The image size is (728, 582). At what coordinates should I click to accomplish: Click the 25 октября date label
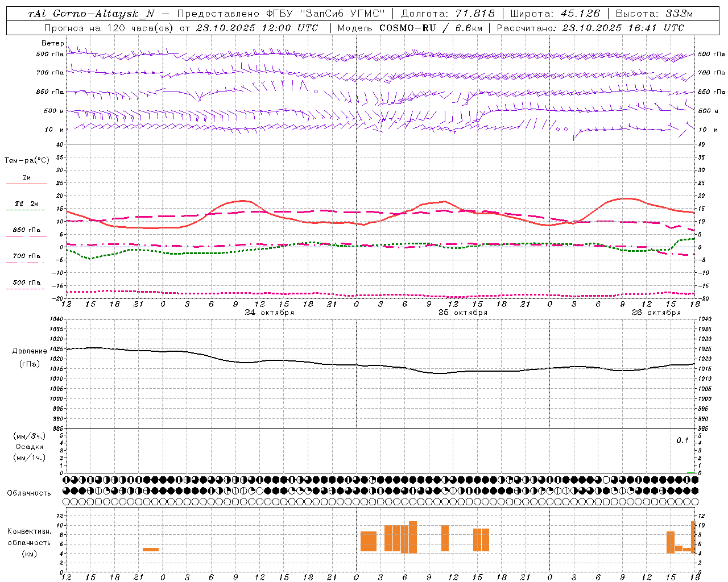463,313
